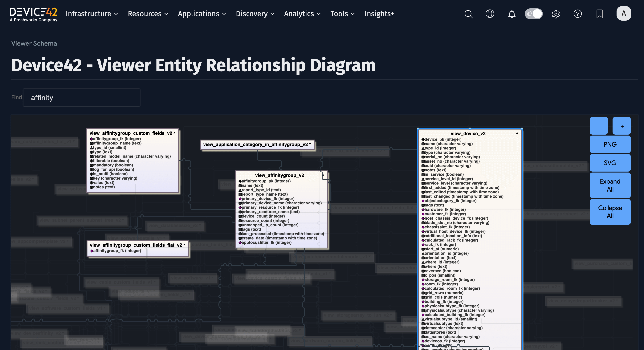
Task: Click objectcategory_fk (integer) field
Action: point(449,201)
